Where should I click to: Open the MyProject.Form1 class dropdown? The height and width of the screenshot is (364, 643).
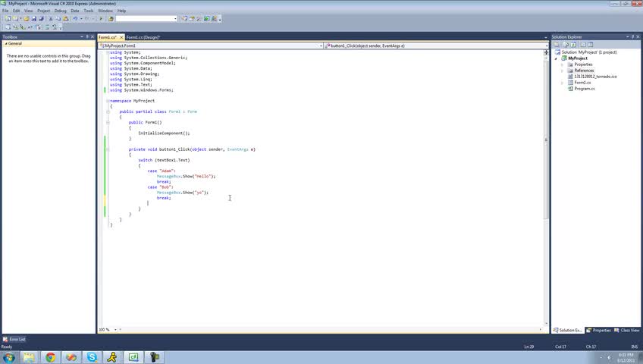tap(321, 46)
